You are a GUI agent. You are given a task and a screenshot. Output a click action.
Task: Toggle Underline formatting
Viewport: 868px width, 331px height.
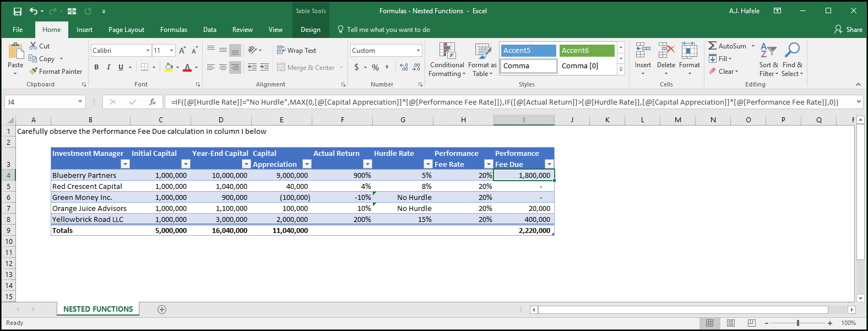(x=121, y=67)
